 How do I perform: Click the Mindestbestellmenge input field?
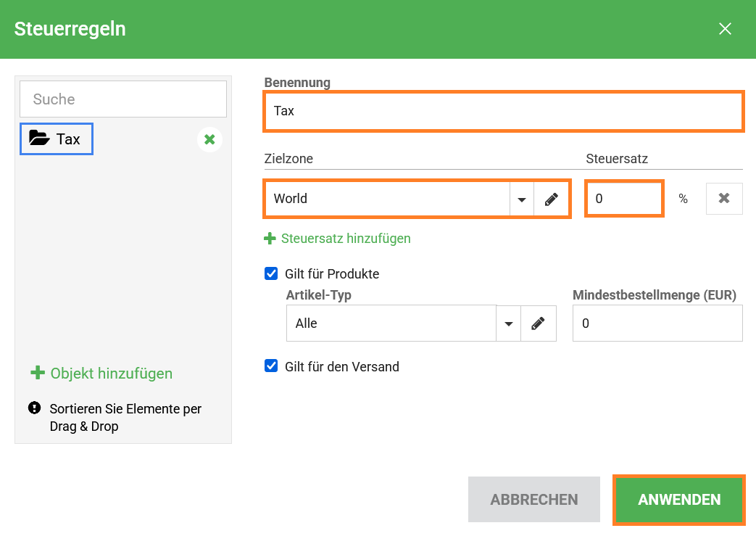tap(657, 323)
